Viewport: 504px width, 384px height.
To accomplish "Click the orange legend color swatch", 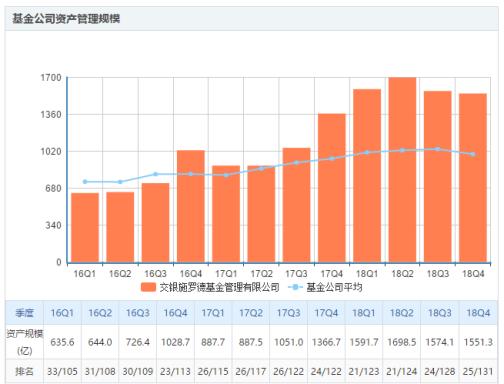I will pos(148,287).
